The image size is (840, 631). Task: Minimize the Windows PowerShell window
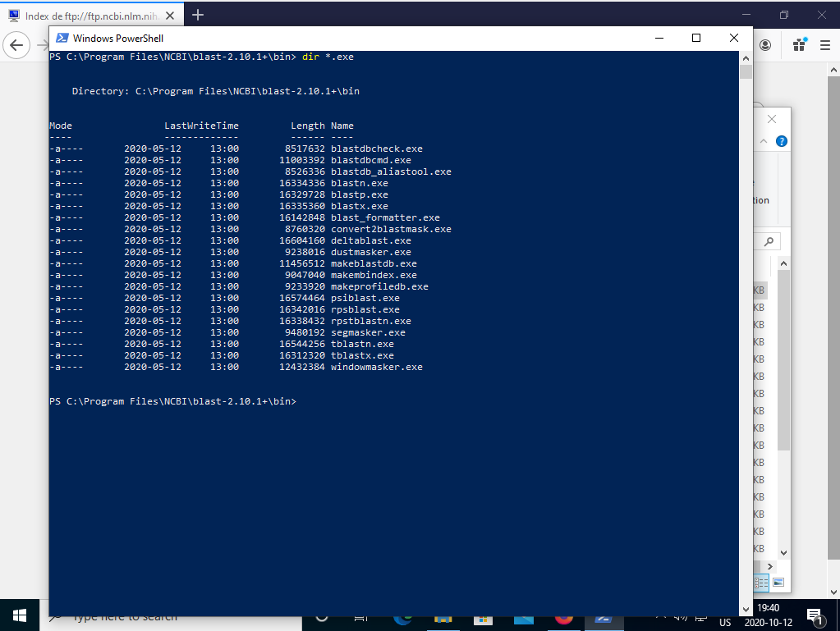tap(659, 38)
